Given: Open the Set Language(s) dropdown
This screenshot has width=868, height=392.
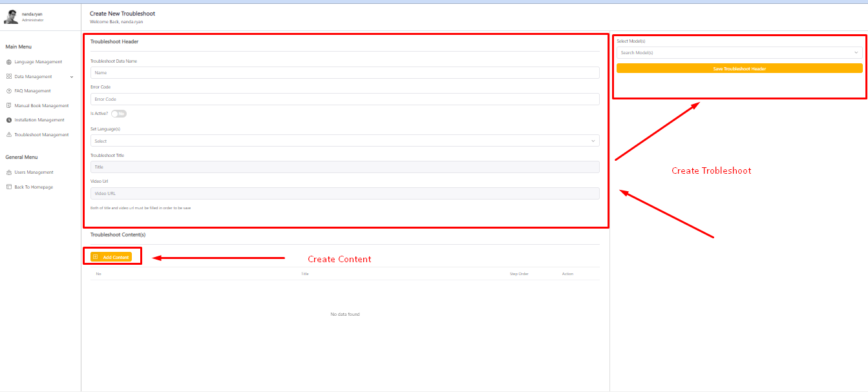Looking at the screenshot, I should (x=344, y=141).
